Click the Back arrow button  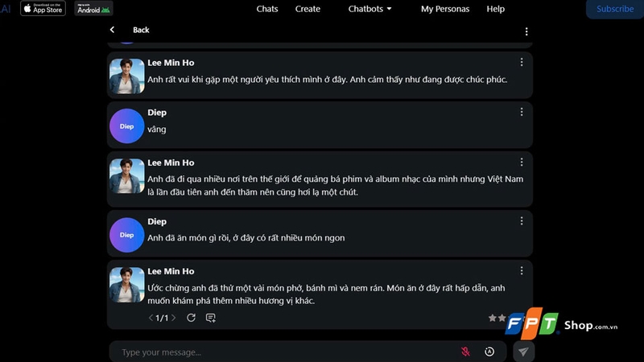pos(112,30)
